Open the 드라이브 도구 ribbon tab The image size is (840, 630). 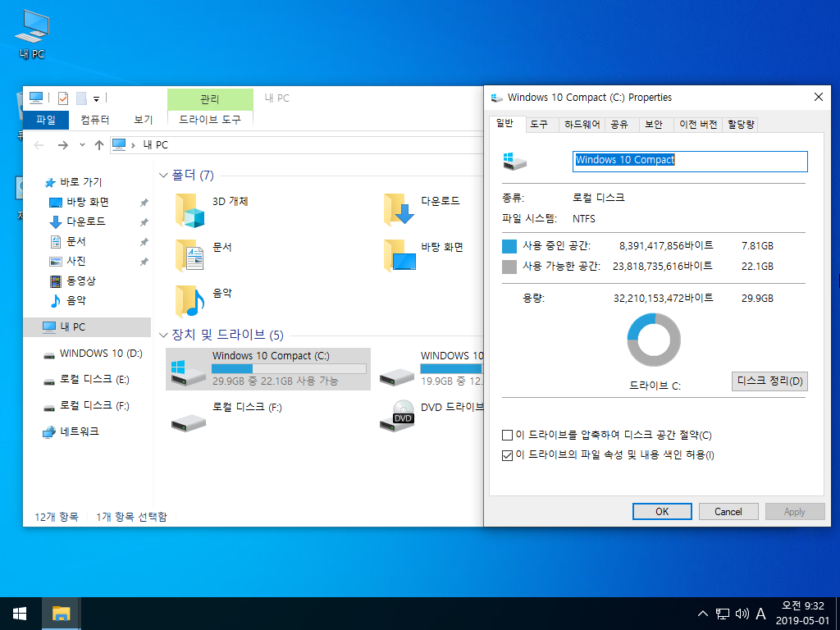pyautogui.click(x=210, y=120)
